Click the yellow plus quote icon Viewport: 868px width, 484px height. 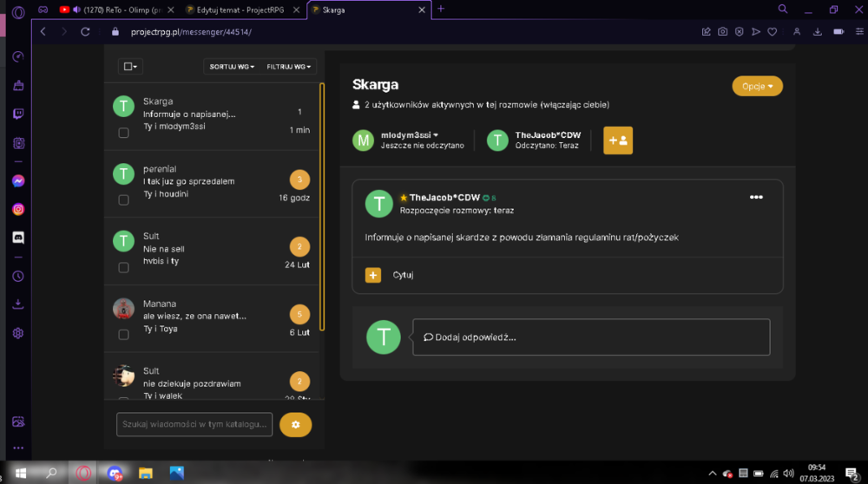click(373, 275)
